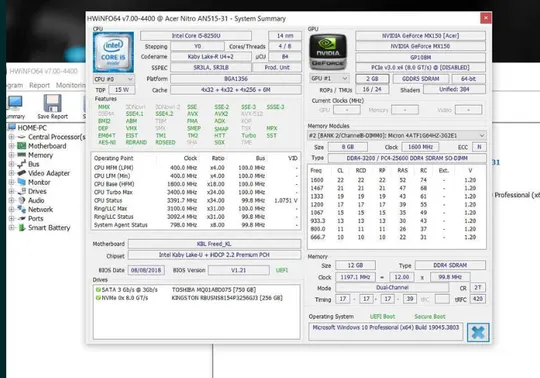The width and height of the screenshot is (540, 378).
Task: Click the KBL Freed_KL motherboard field
Action: point(214,244)
